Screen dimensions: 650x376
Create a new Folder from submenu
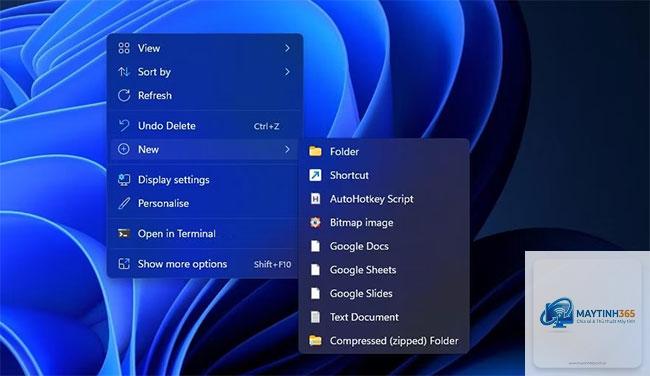(384, 151)
